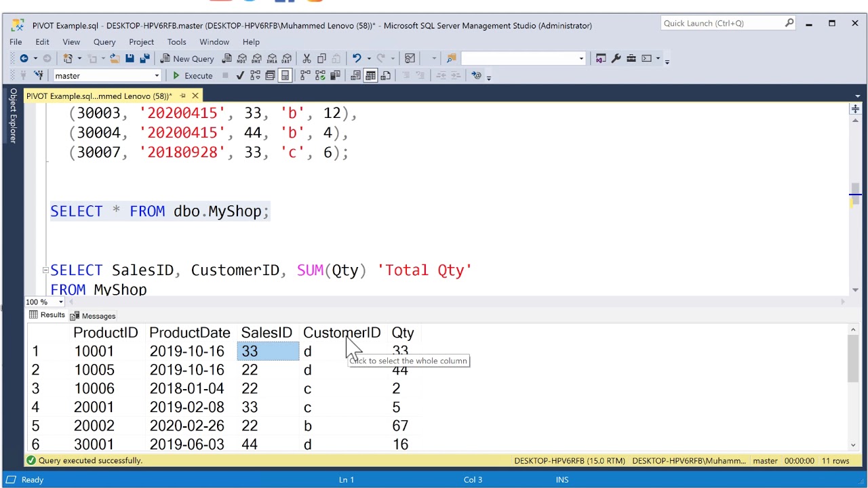Open the Tools menu
868x488 pixels.
click(x=176, y=42)
